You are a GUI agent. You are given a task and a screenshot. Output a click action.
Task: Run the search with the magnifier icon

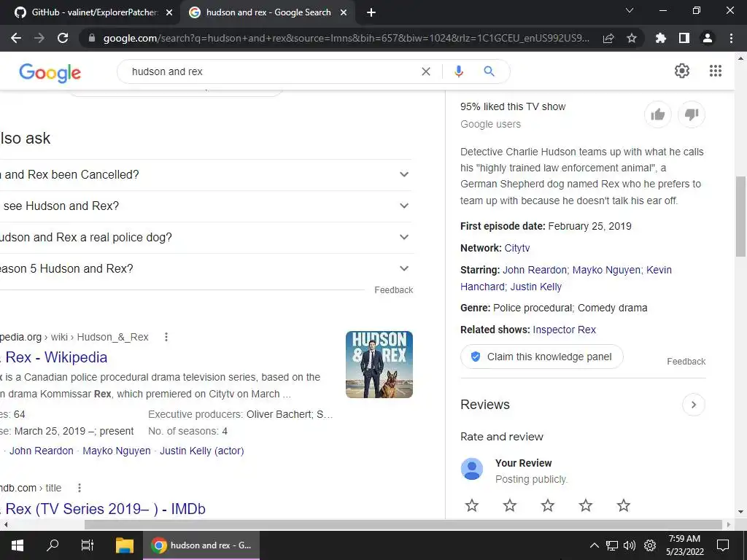pyautogui.click(x=489, y=71)
